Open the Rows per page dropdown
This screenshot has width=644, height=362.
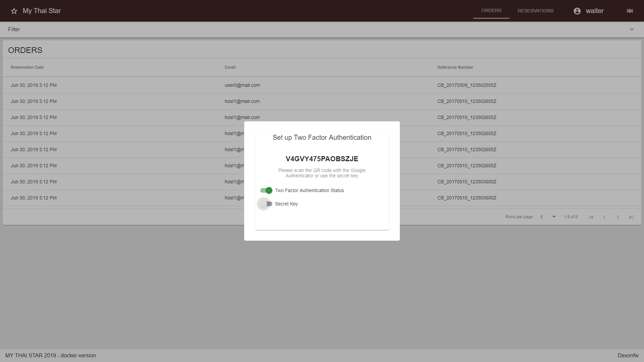(548, 217)
